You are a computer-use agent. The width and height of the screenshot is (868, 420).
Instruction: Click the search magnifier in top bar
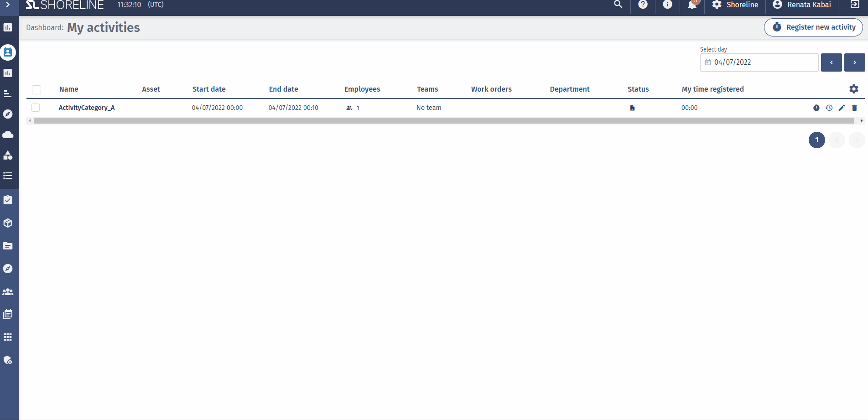point(618,5)
